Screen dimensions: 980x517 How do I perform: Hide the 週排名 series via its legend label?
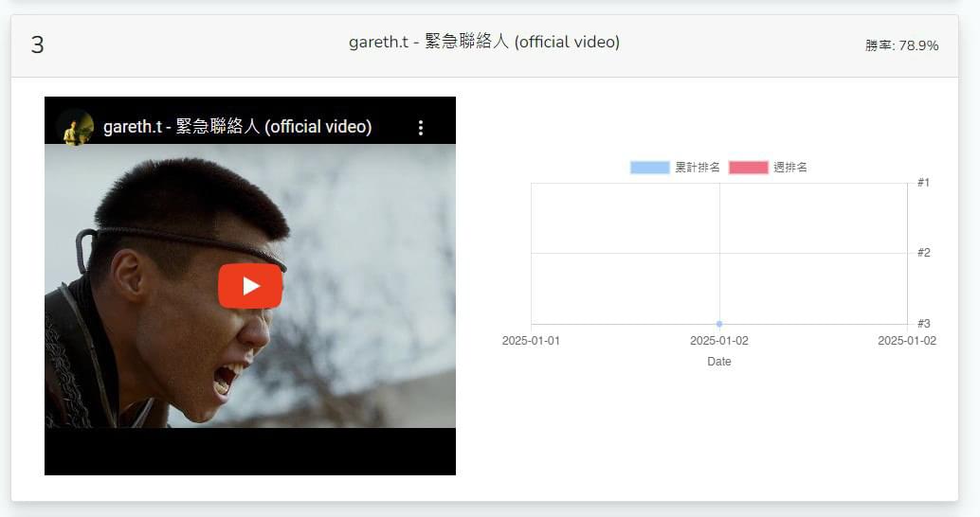point(790,168)
